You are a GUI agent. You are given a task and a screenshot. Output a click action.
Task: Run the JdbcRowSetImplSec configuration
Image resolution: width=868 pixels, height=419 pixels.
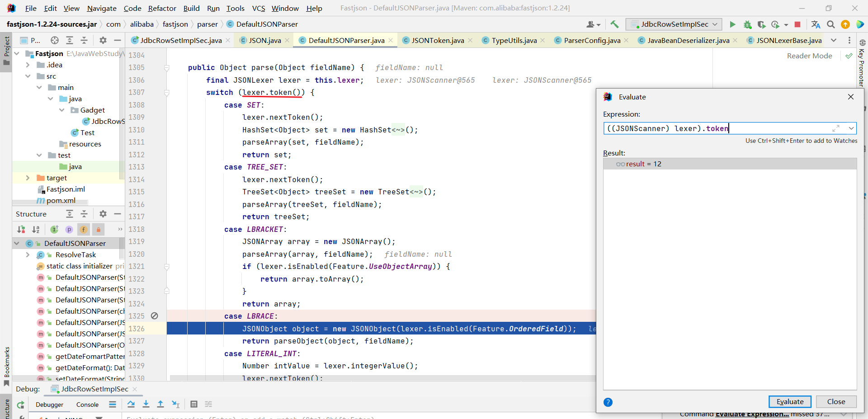pyautogui.click(x=732, y=24)
